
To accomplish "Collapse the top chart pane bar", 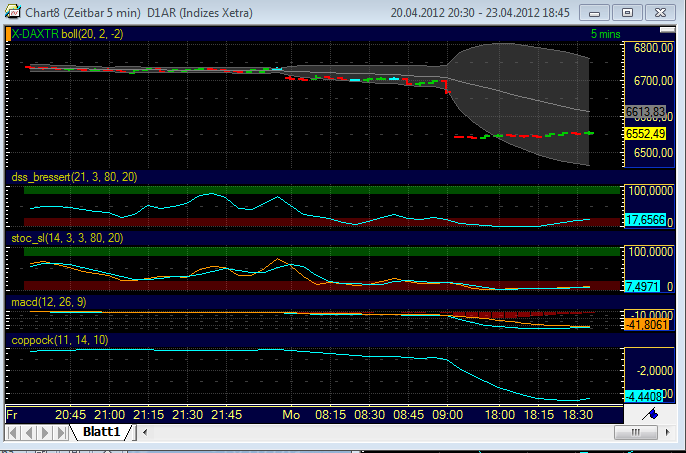I will [x=668, y=30].
